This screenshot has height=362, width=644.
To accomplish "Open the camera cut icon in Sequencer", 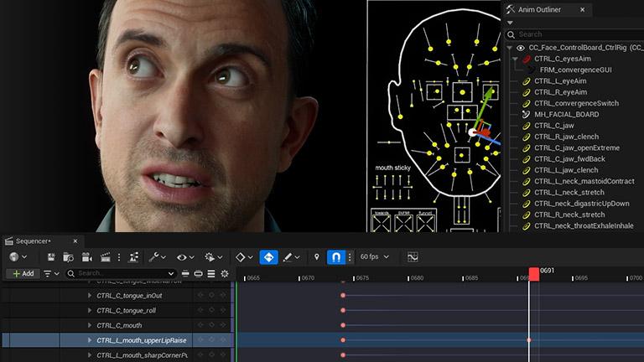I will coord(87,257).
